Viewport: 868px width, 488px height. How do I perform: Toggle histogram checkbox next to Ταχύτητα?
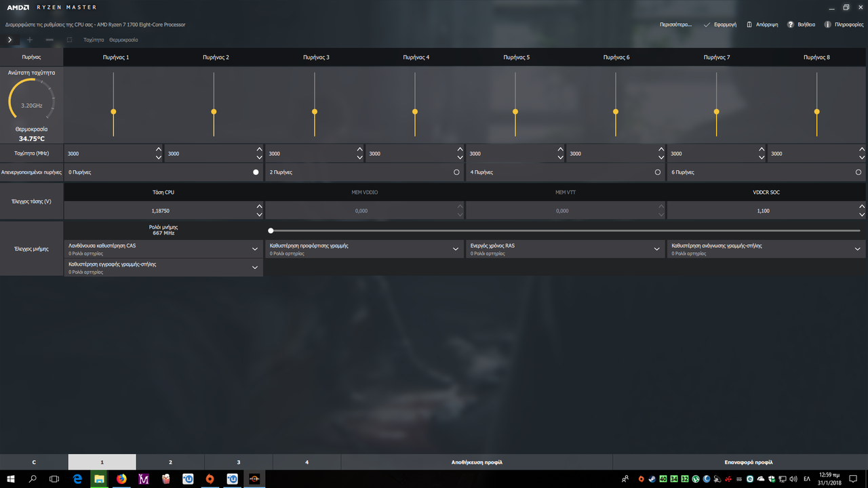tap(69, 40)
